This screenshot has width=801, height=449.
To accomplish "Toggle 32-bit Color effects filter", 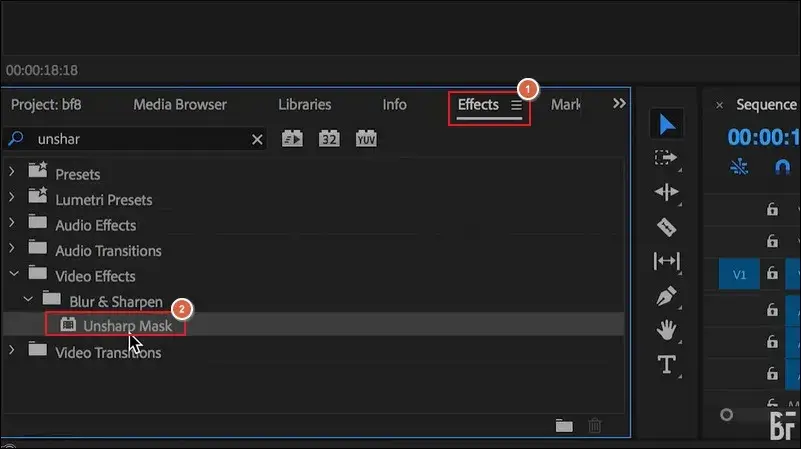I will tap(329, 139).
